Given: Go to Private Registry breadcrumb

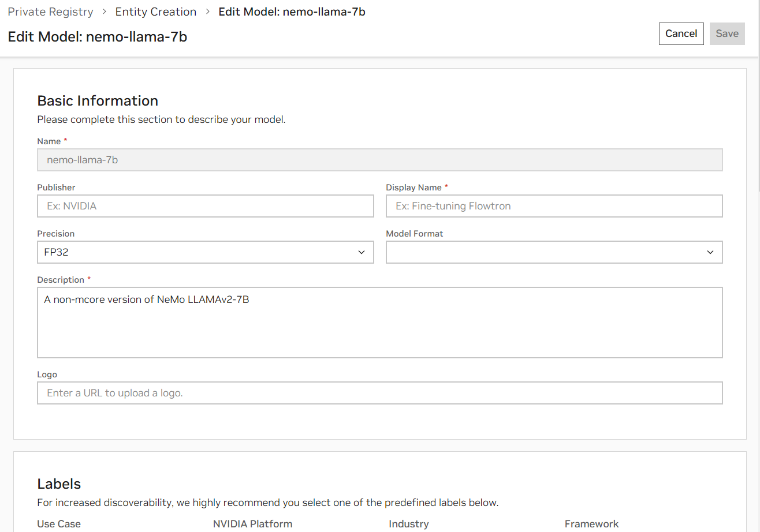Looking at the screenshot, I should click(x=50, y=12).
